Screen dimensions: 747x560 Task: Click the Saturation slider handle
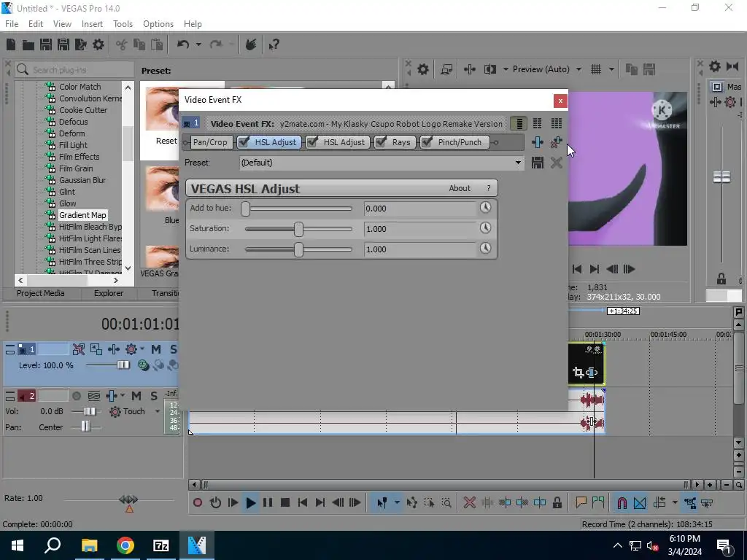point(298,229)
